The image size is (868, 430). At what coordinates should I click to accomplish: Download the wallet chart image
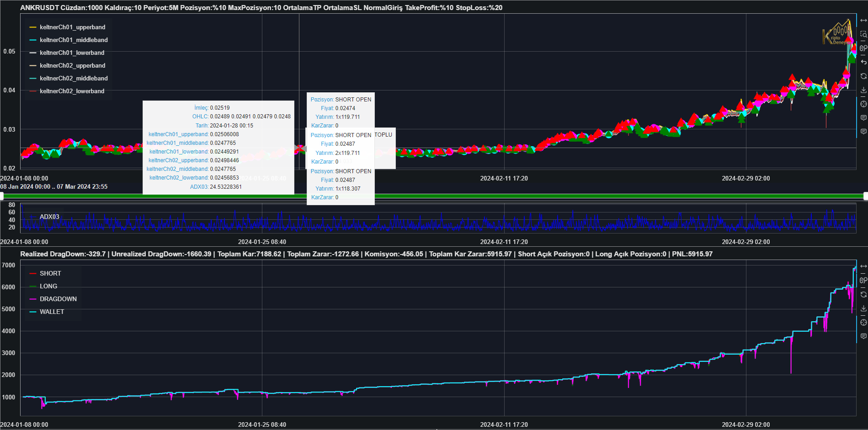[863, 308]
